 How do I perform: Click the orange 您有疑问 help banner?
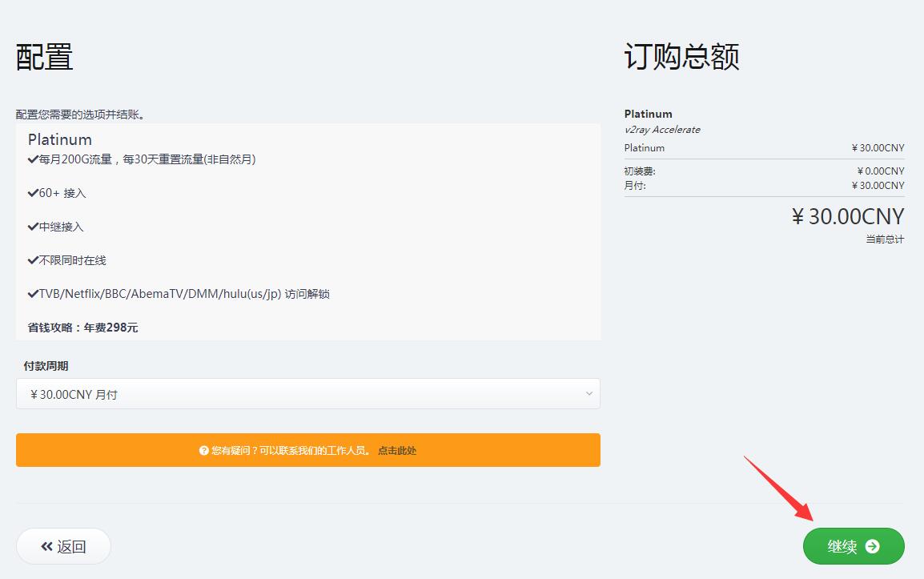tap(307, 450)
